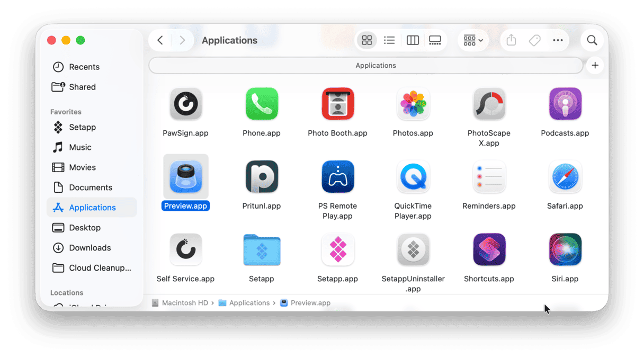Viewport: 644px width, 358px height.
Task: Select the PhotoScape X.app icon
Action: 489,104
